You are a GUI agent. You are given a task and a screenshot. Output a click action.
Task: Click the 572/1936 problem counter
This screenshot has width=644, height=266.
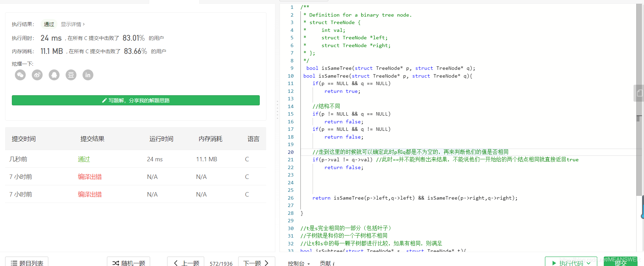(x=221, y=263)
